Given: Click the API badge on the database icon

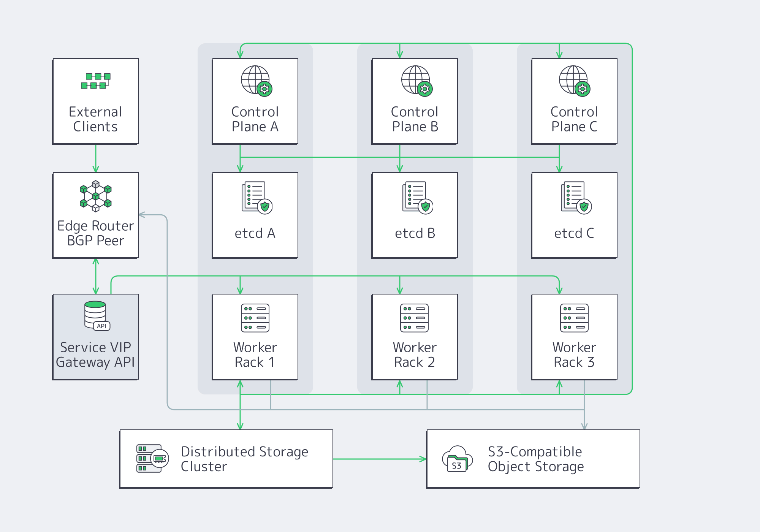Looking at the screenshot, I should (101, 326).
